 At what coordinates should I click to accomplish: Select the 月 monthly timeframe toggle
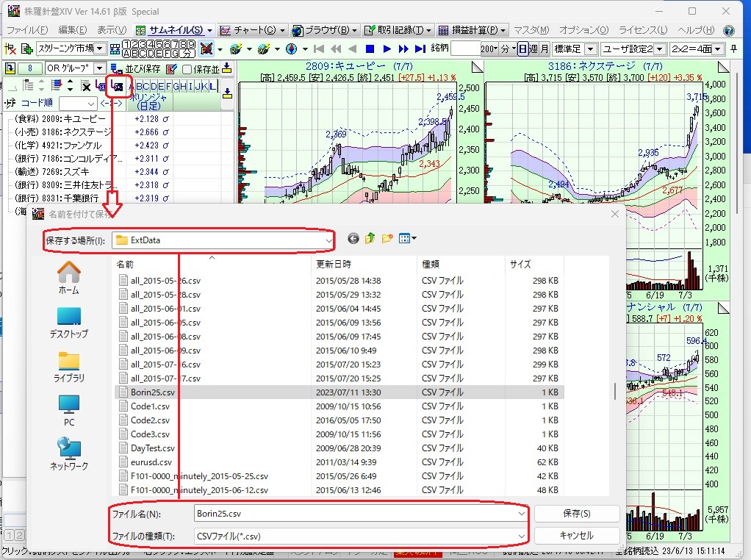544,49
